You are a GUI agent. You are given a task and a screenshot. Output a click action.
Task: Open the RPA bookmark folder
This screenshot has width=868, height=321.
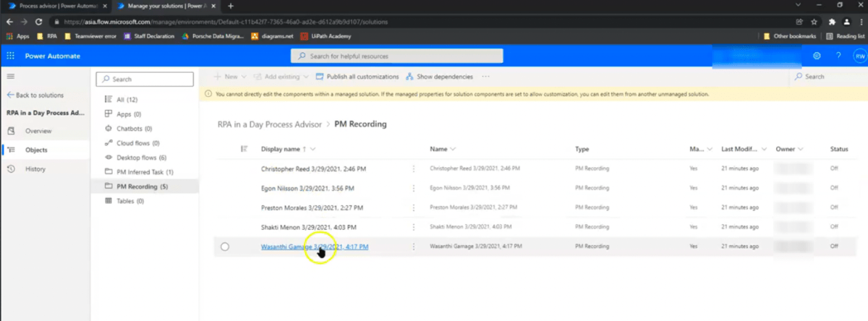47,35
